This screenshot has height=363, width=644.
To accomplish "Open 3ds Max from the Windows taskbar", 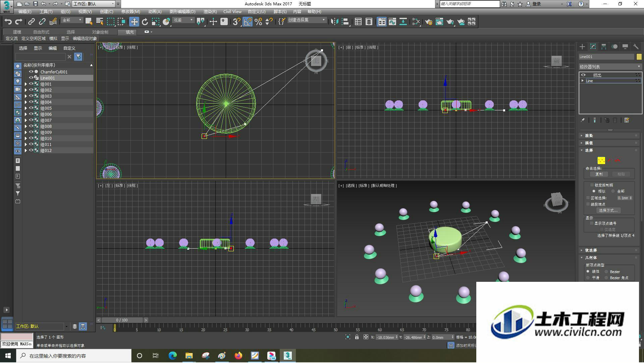I will (287, 356).
